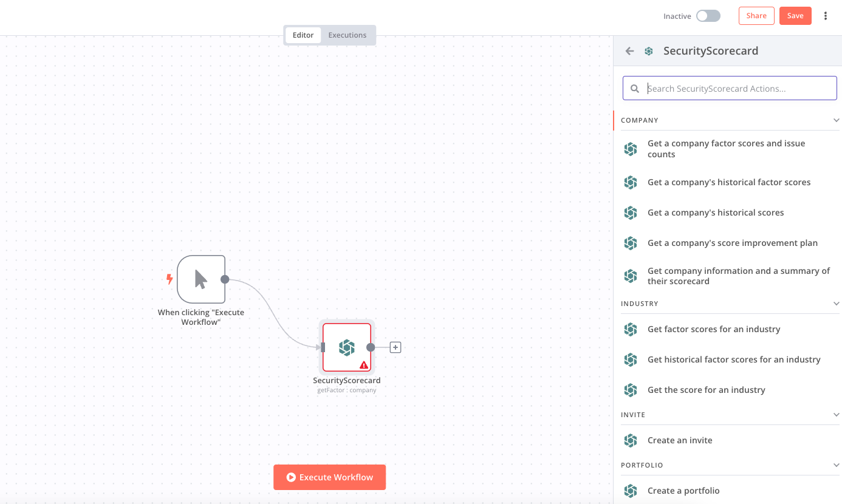Collapse the Invite section chevron
The width and height of the screenshot is (842, 504).
coord(836,415)
